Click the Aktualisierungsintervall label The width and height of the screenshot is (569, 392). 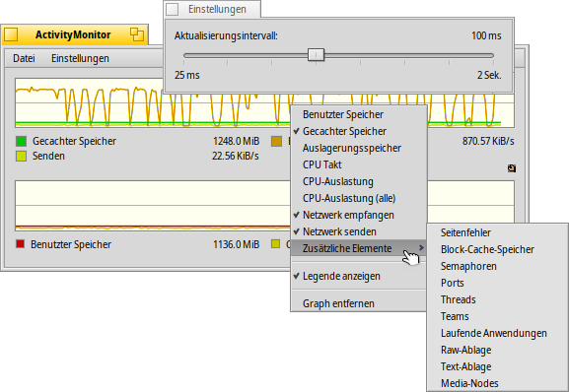click(226, 35)
